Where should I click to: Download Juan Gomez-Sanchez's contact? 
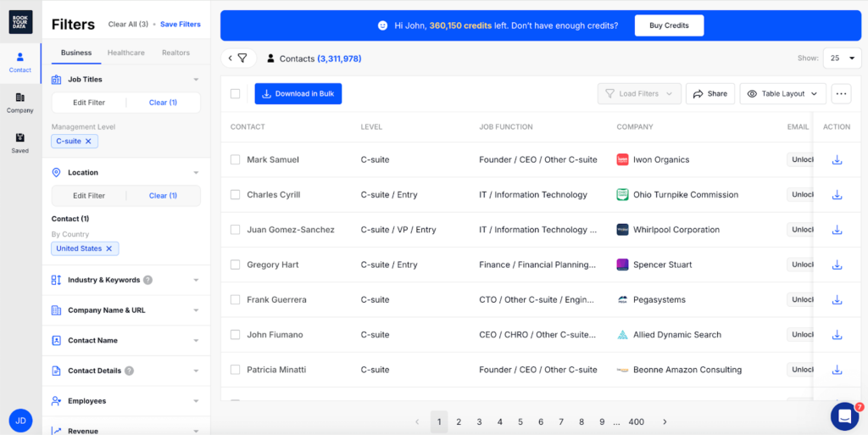(x=837, y=230)
